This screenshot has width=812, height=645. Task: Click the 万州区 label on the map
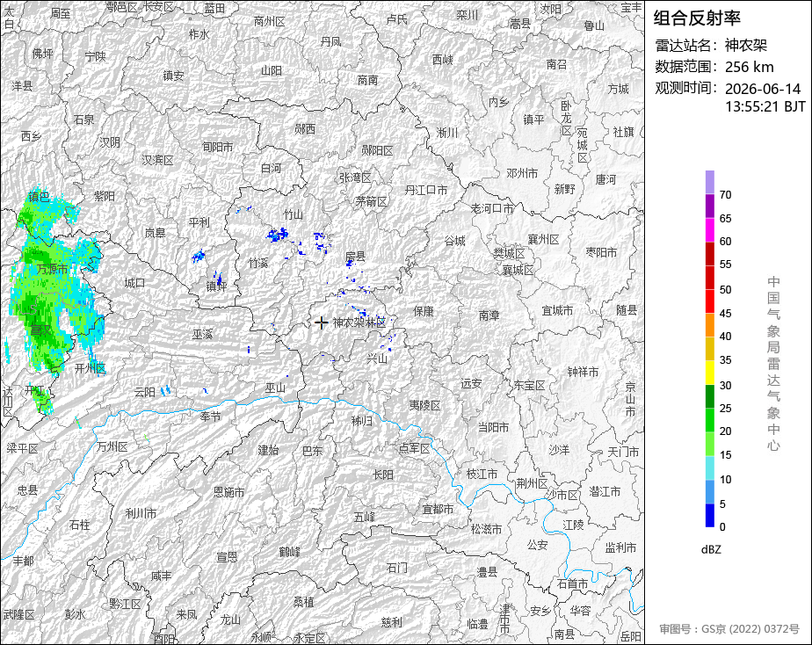pyautogui.click(x=112, y=446)
